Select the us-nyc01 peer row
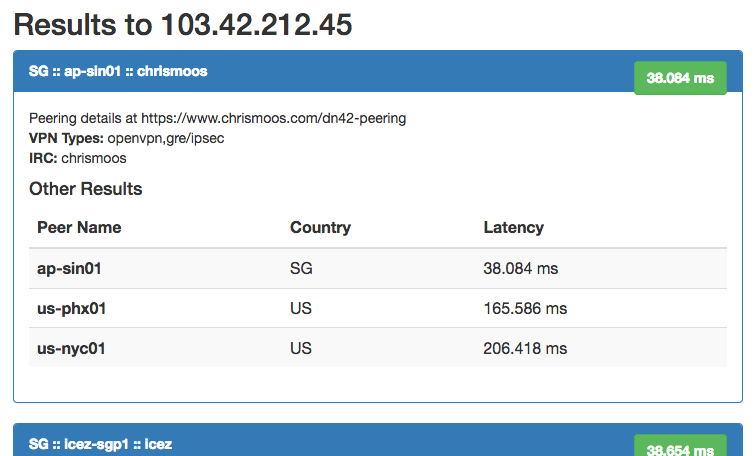This screenshot has height=456, width=756. tap(378, 348)
